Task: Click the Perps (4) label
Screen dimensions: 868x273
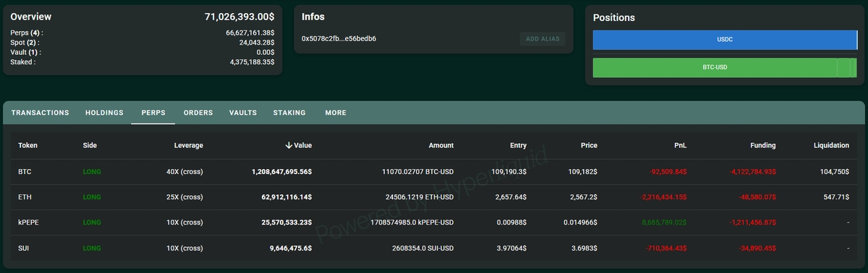Action: 27,32
